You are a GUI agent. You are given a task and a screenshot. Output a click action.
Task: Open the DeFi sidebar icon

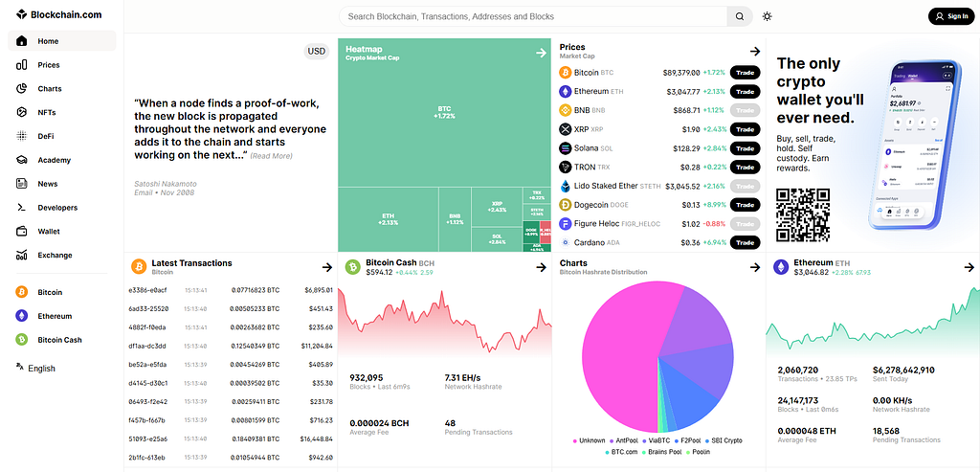[x=21, y=136]
